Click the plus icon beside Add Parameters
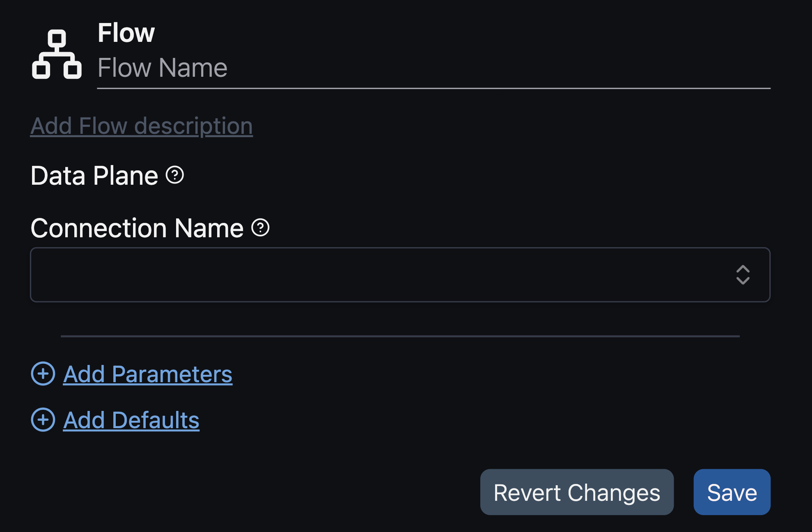Image resolution: width=812 pixels, height=532 pixels. point(43,374)
